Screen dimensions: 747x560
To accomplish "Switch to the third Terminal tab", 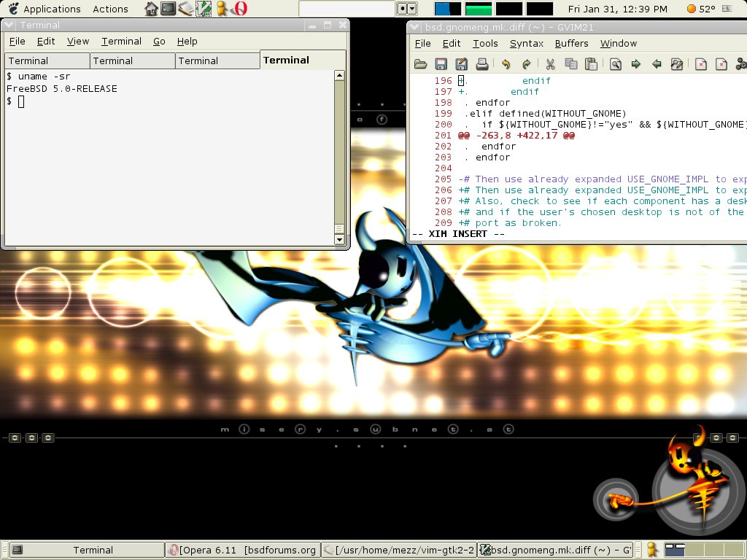I will pos(217,61).
